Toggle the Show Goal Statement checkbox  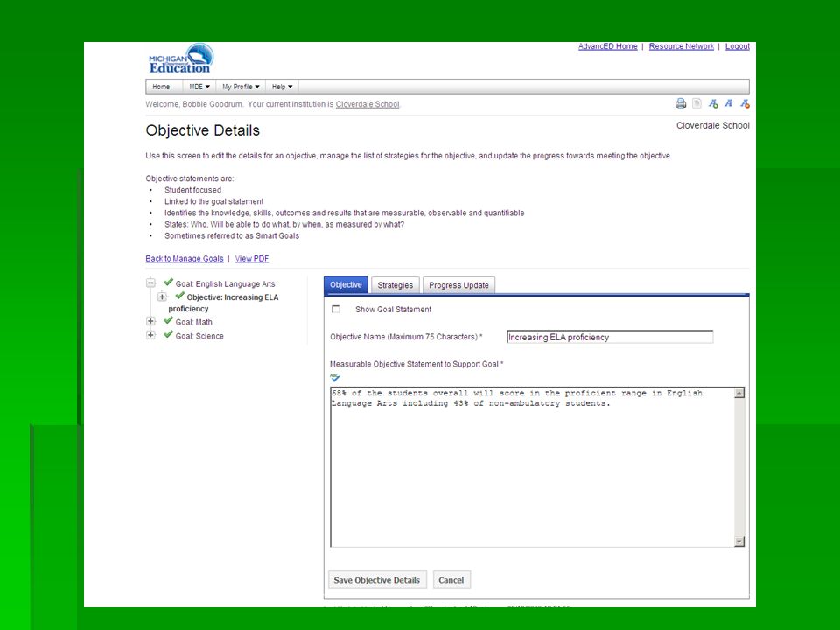click(x=336, y=309)
